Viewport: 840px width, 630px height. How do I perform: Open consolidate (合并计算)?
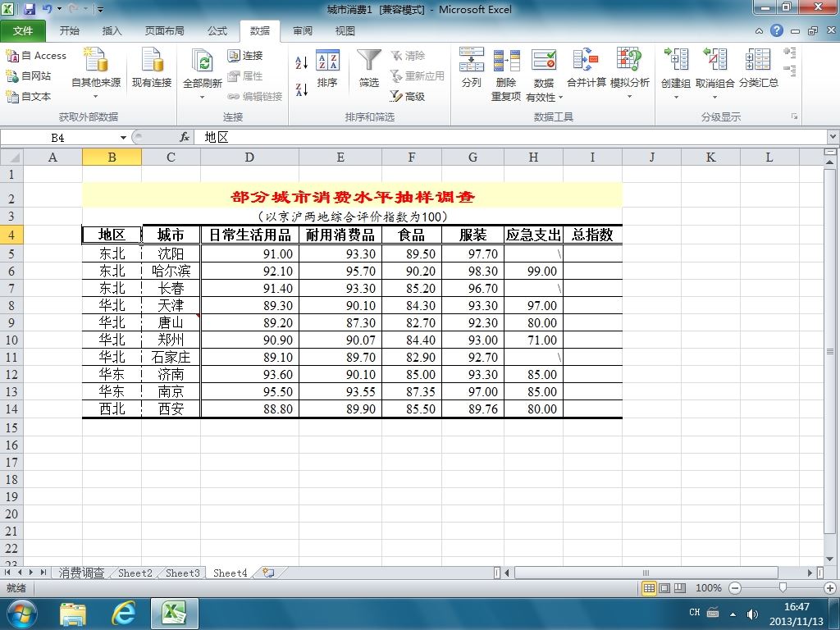pyautogui.click(x=586, y=67)
